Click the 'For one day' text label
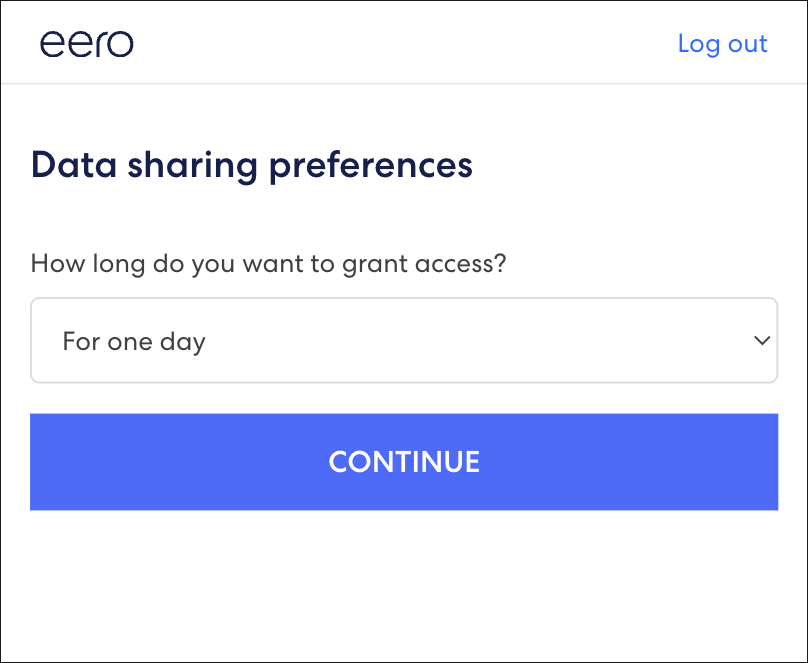 (134, 341)
